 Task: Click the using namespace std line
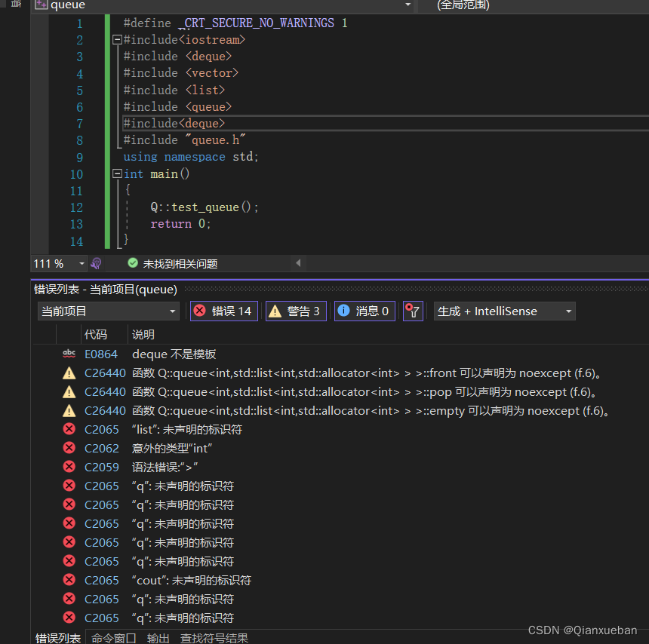[191, 157]
